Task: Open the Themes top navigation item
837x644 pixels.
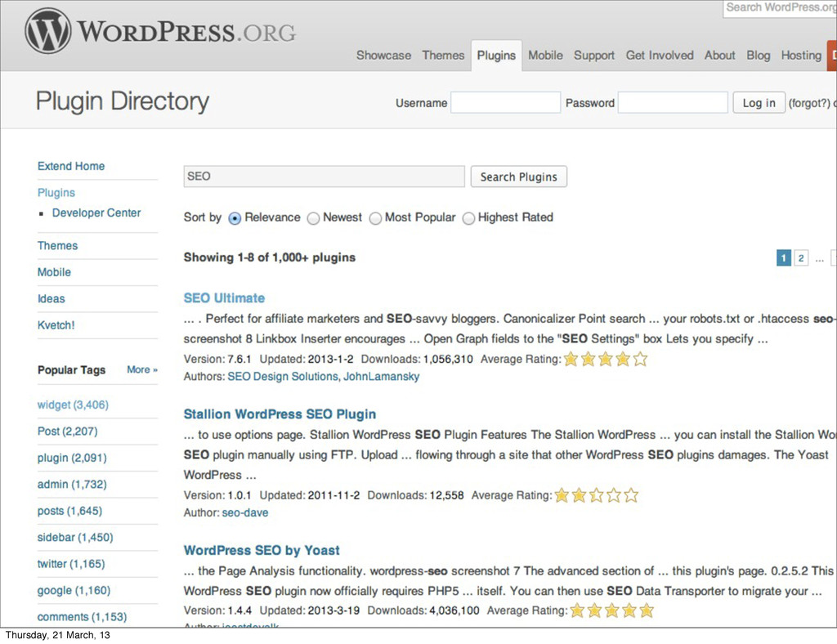Action: pos(443,56)
